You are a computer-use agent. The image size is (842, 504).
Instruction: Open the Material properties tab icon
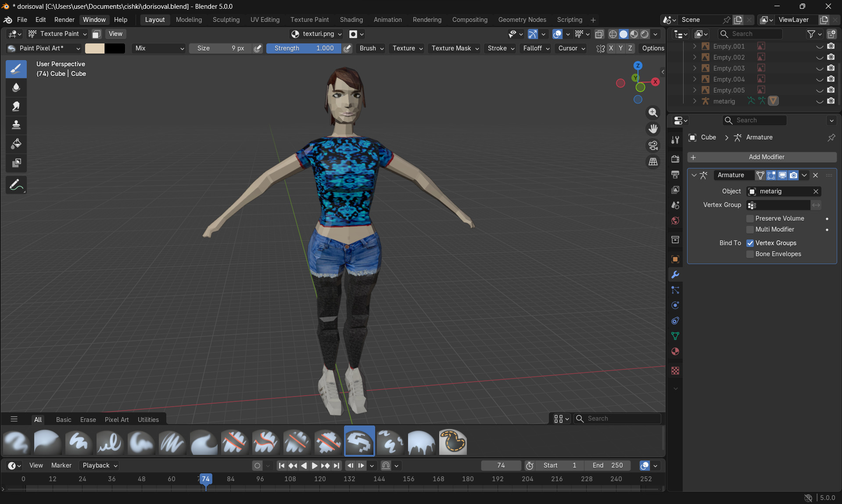pyautogui.click(x=675, y=351)
